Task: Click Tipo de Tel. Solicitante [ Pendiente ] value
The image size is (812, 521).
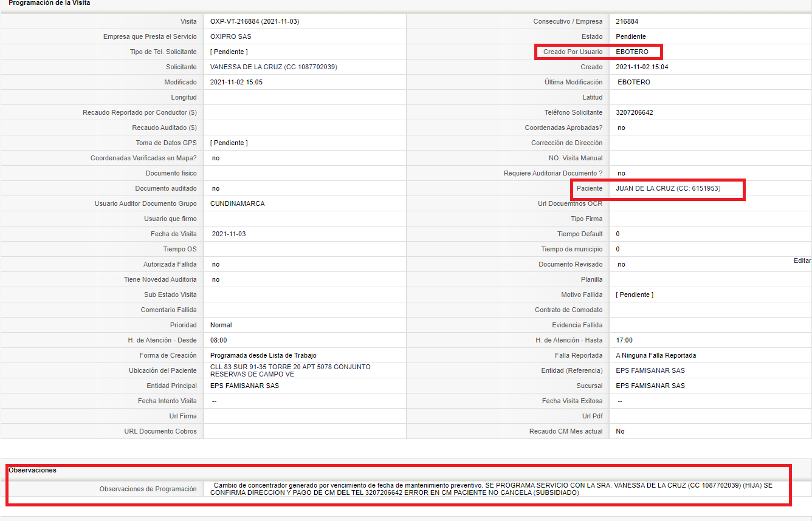Action: (229, 52)
